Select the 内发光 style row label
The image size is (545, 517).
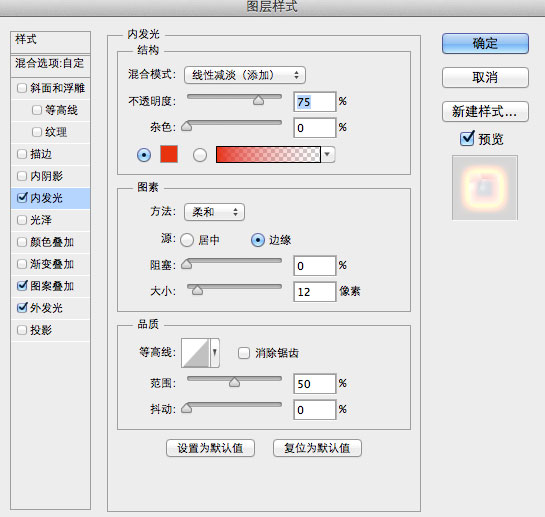[46, 198]
